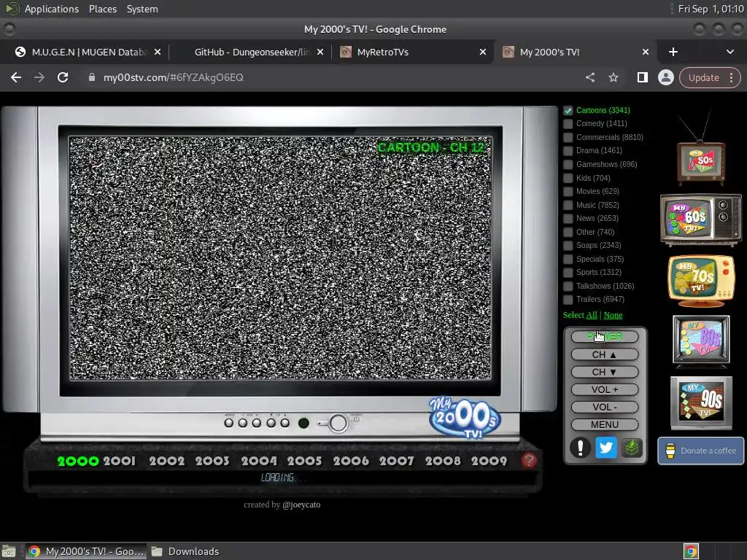
Task: Click the fifth small button on TV front
Action: point(285,423)
